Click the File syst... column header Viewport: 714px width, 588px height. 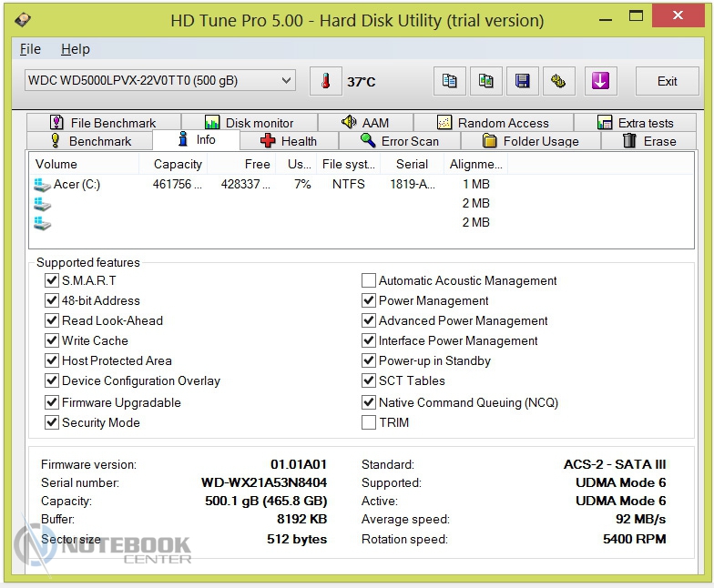(348, 164)
